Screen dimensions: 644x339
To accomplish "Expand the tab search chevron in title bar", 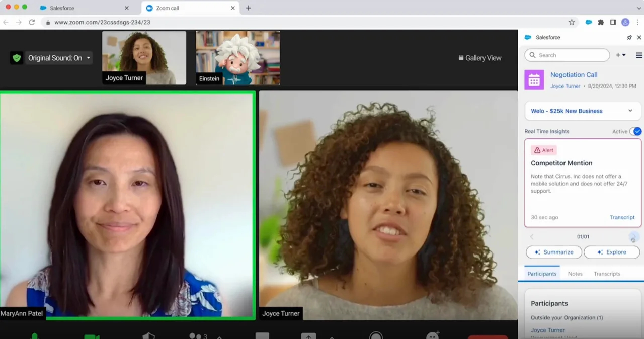I will point(639,8).
